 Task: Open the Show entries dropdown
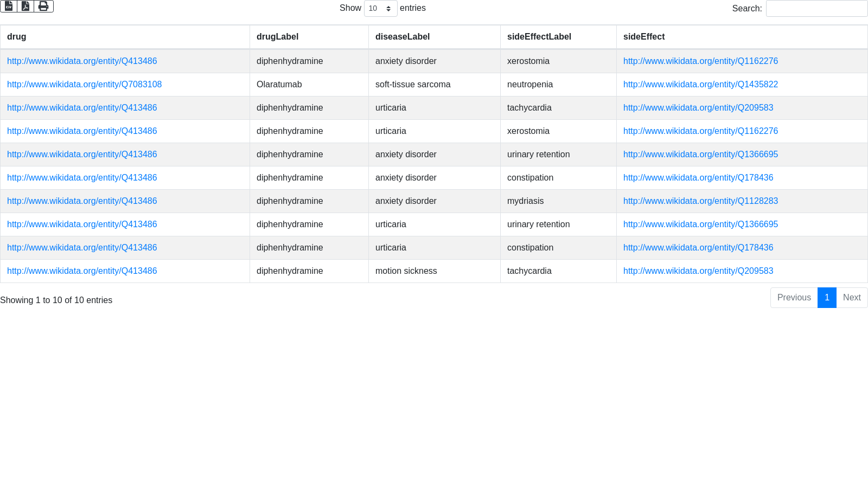click(380, 9)
